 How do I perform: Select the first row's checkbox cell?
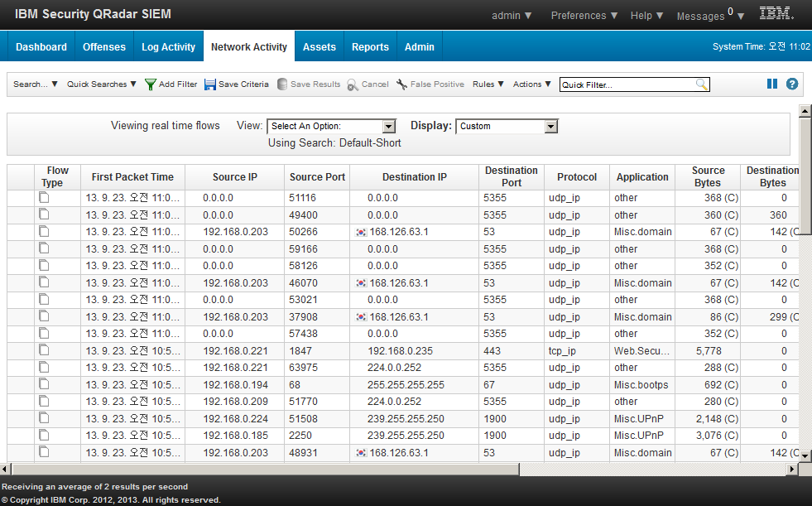[18, 198]
